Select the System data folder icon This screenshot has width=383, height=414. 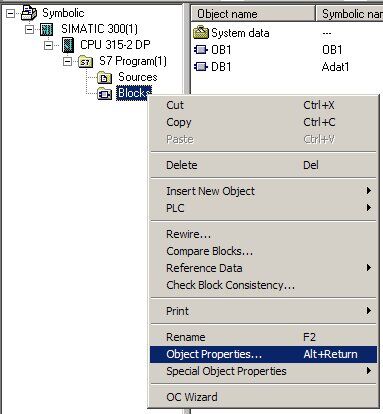(201, 33)
